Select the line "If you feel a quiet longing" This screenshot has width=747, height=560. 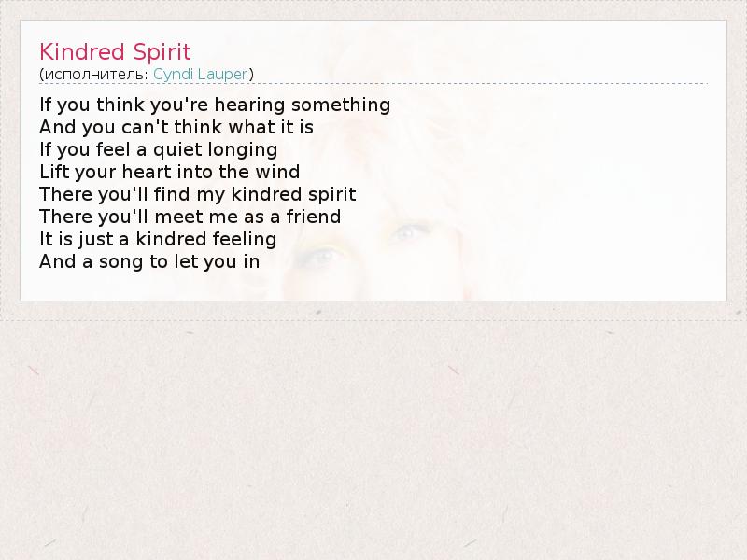(159, 149)
